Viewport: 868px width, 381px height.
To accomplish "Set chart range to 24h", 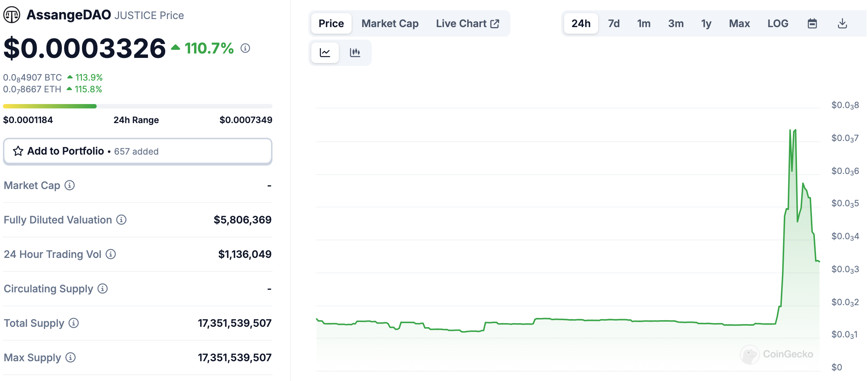I will 581,23.
